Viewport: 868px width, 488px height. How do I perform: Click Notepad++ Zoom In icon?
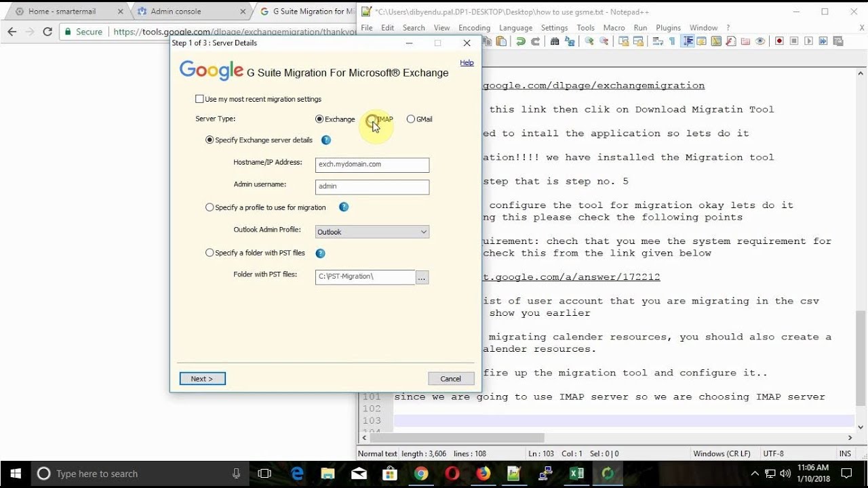(589, 41)
